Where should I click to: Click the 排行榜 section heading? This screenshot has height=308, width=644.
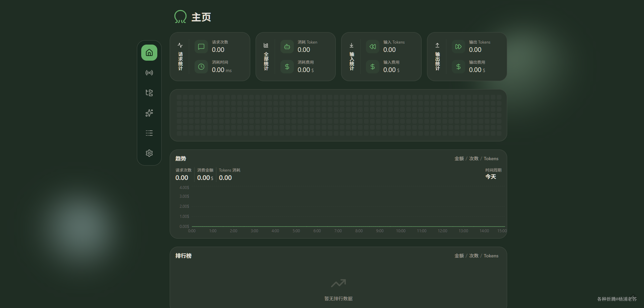(x=183, y=256)
